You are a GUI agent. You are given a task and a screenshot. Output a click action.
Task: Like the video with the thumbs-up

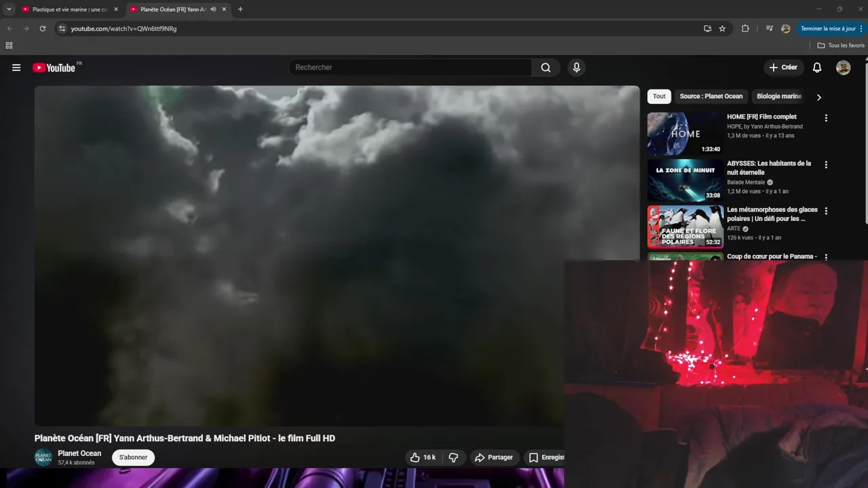coord(422,457)
